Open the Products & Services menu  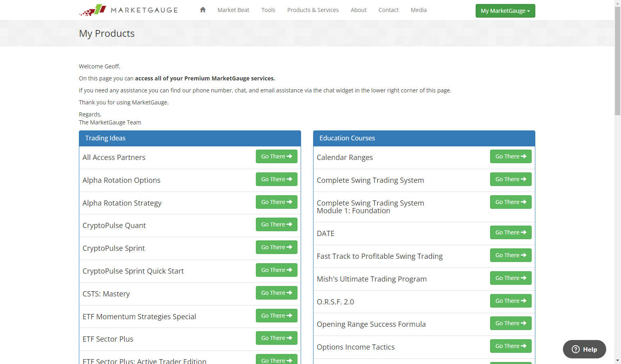(313, 10)
